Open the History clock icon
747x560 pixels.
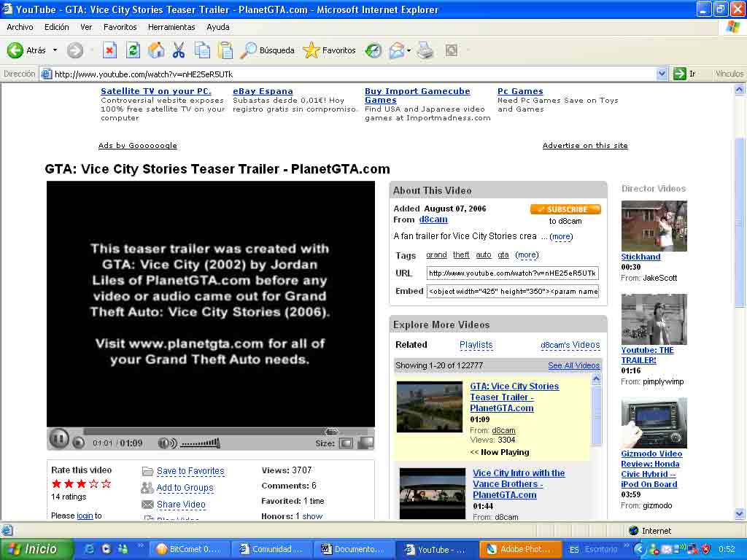[373, 50]
